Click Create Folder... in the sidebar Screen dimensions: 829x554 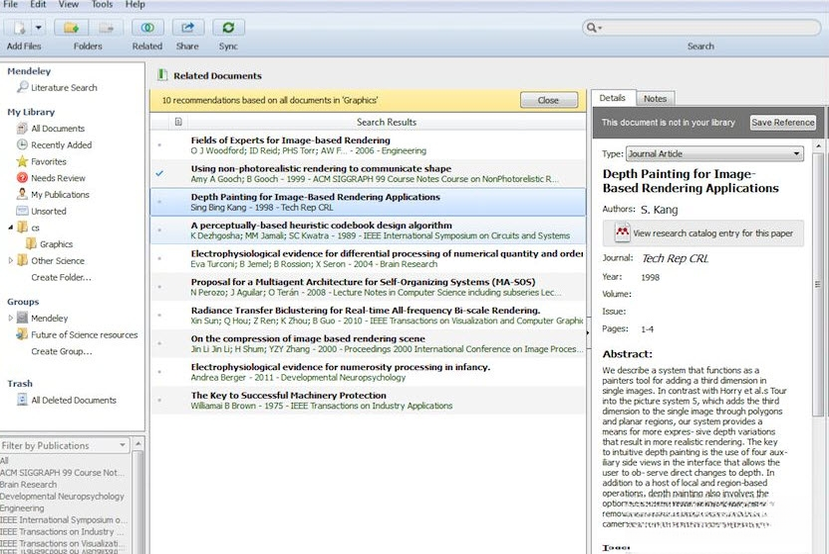pos(61,277)
